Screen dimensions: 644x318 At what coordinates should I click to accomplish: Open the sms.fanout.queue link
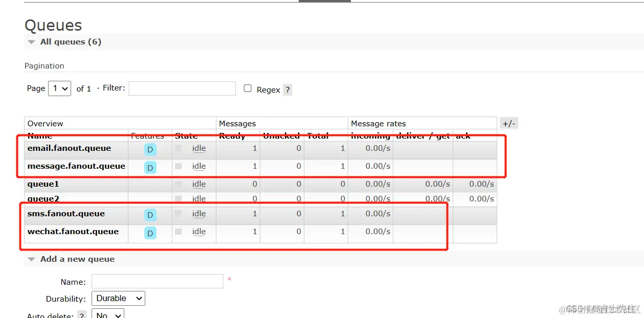tap(66, 214)
